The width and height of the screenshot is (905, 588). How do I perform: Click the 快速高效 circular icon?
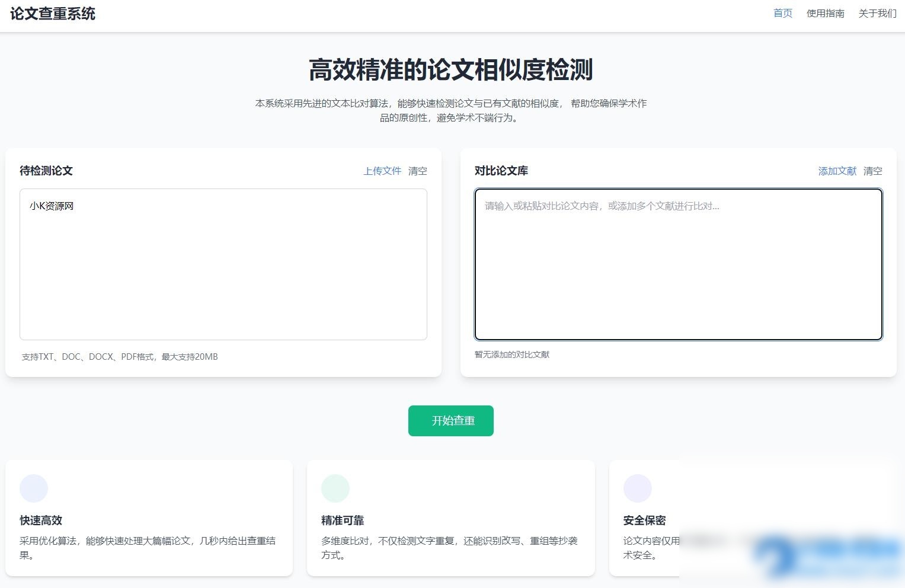point(34,488)
